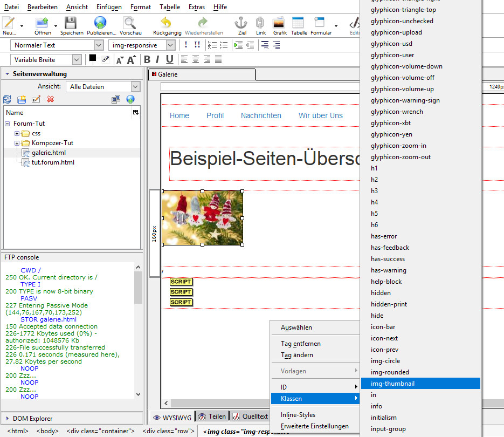The height and width of the screenshot is (437, 504).
Task: Expand the css folder in the file tree
Action: [17, 133]
